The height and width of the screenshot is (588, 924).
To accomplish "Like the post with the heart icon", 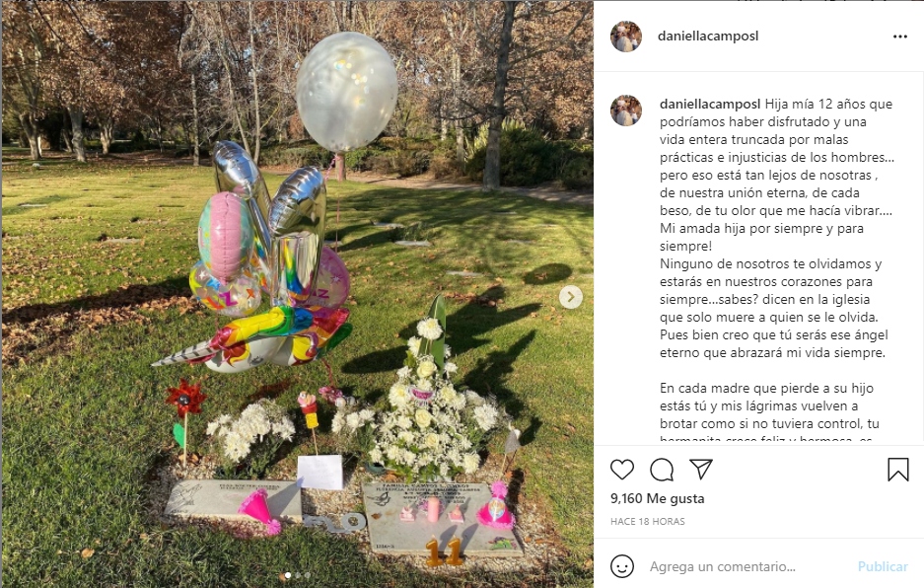I will tap(621, 470).
